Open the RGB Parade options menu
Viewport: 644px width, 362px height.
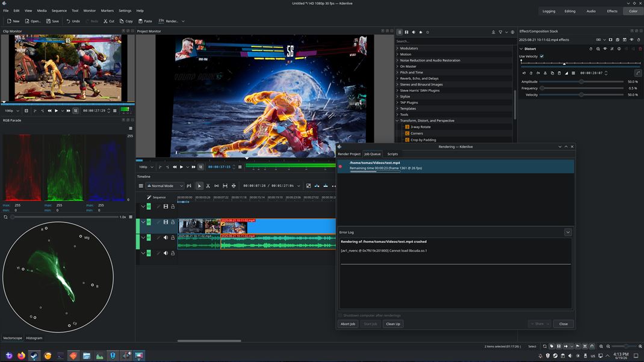pos(131,129)
